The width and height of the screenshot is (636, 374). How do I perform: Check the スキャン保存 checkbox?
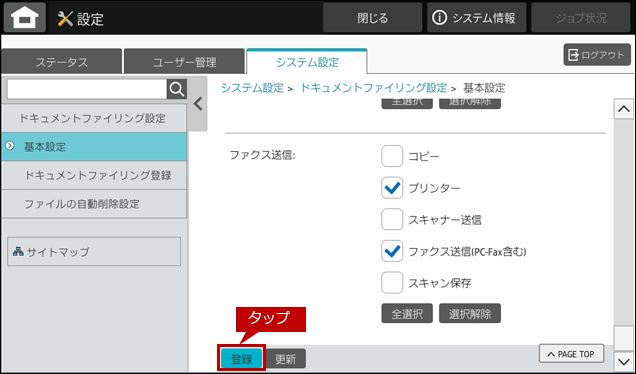tap(392, 283)
